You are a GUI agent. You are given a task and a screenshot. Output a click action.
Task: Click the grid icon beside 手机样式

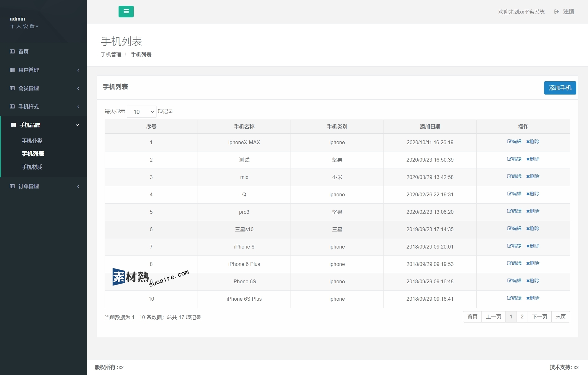pyautogui.click(x=12, y=107)
